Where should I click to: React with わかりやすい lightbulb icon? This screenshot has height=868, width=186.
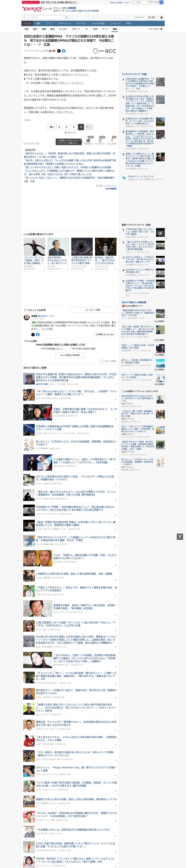coord(100,140)
